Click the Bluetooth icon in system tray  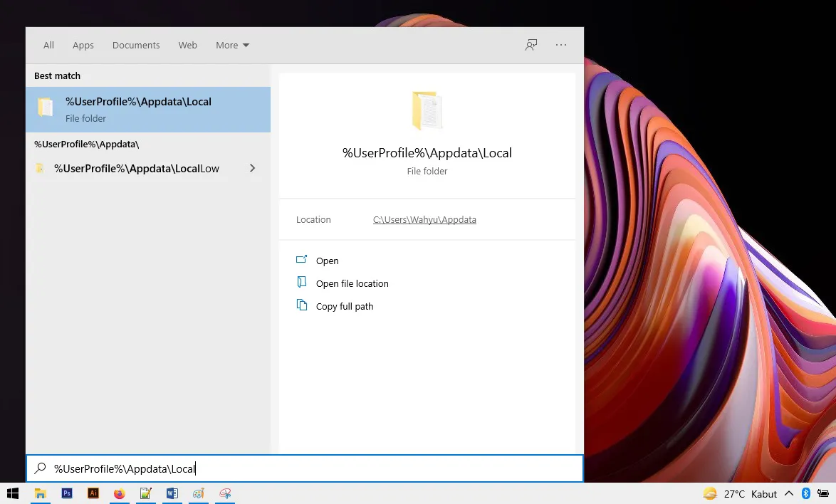[805, 493]
